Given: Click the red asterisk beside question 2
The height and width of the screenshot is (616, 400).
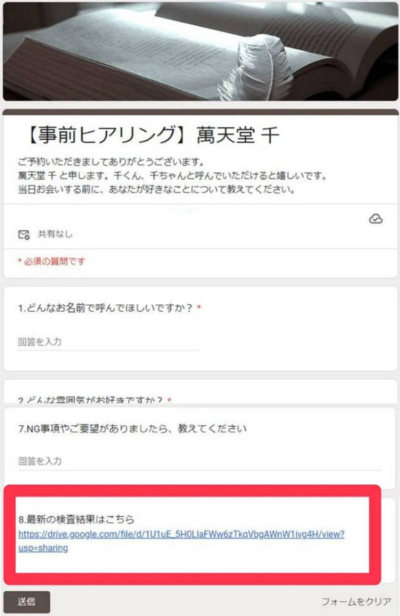Looking at the screenshot, I should pos(169,400).
